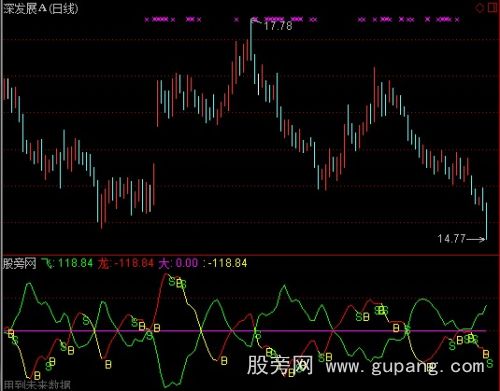Click the 14.77 low price label
This screenshot has width=500, height=391.
[451, 238]
